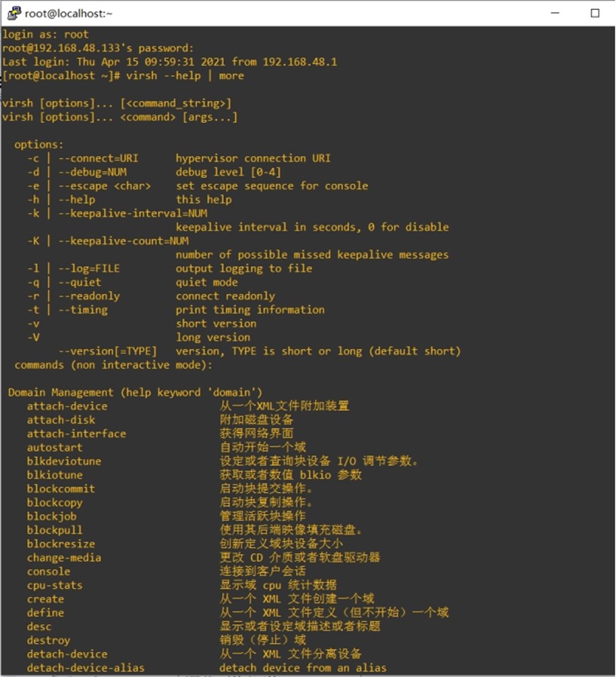This screenshot has width=616, height=677.
Task: Click the change-media command entry
Action: point(64,558)
